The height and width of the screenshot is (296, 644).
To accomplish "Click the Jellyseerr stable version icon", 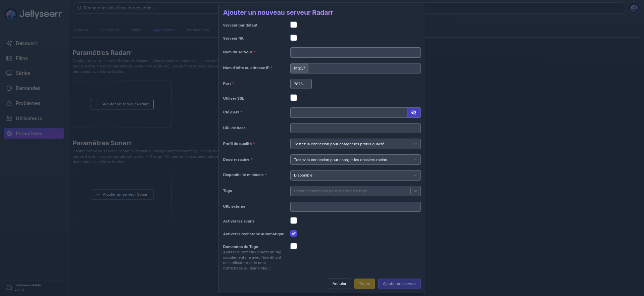I will [9, 288].
